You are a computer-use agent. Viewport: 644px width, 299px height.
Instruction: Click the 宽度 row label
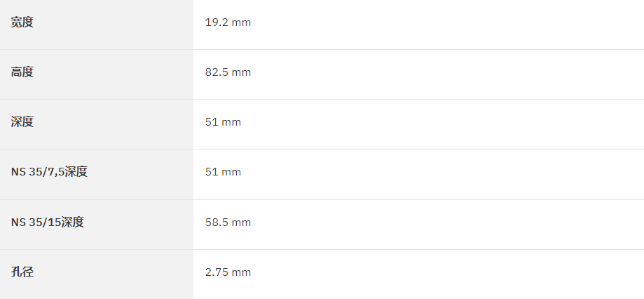coord(22,22)
